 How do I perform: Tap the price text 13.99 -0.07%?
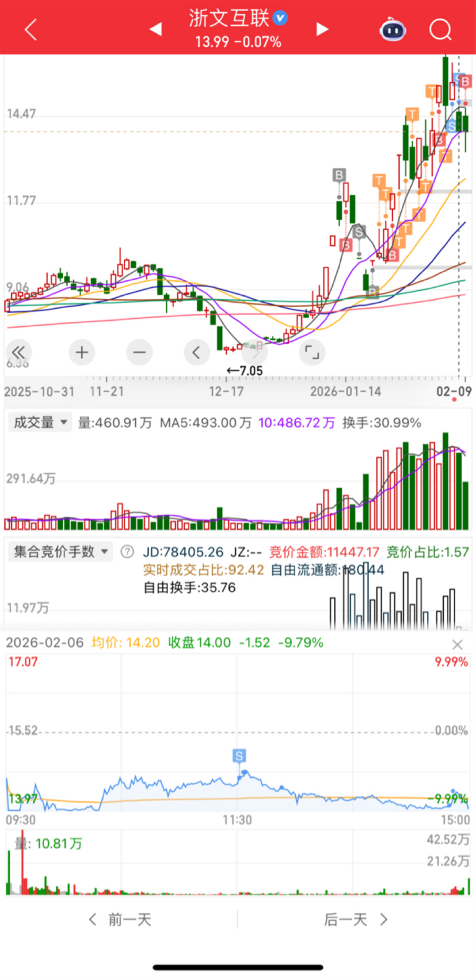tap(238, 42)
